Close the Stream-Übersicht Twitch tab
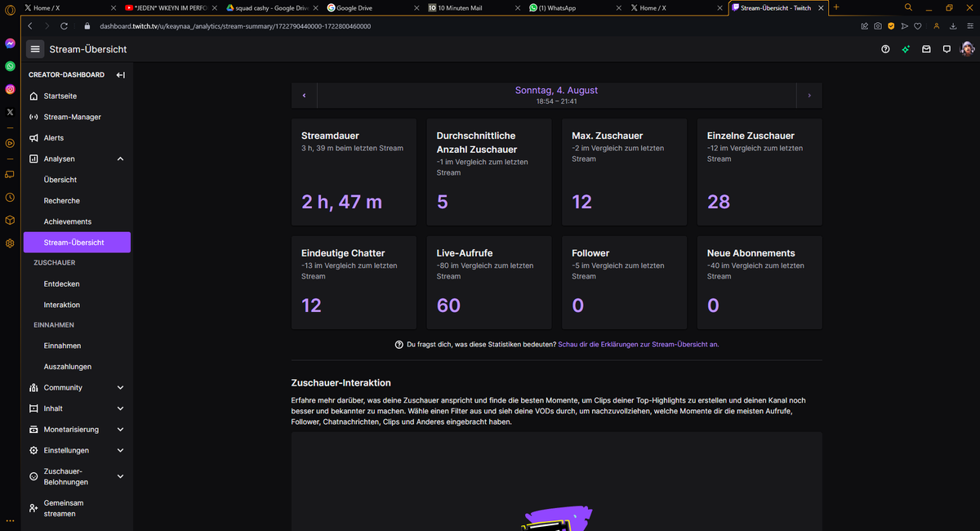The height and width of the screenshot is (531, 980). [x=820, y=7]
